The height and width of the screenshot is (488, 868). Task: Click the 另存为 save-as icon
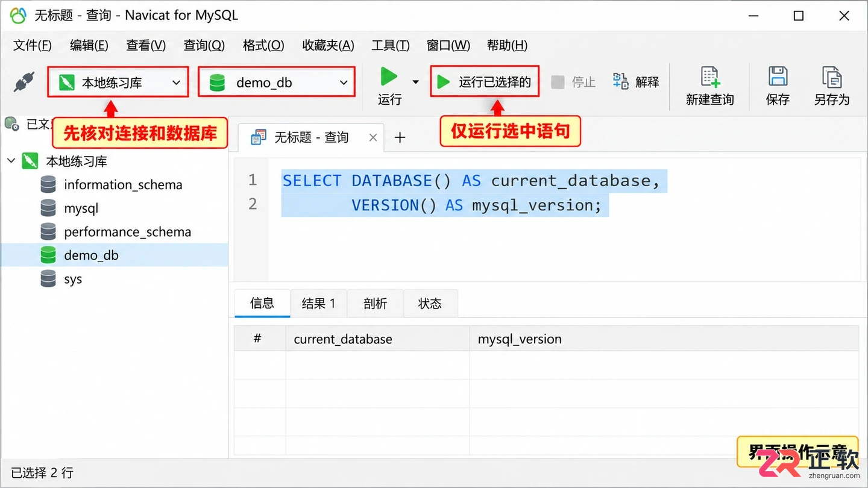(832, 77)
